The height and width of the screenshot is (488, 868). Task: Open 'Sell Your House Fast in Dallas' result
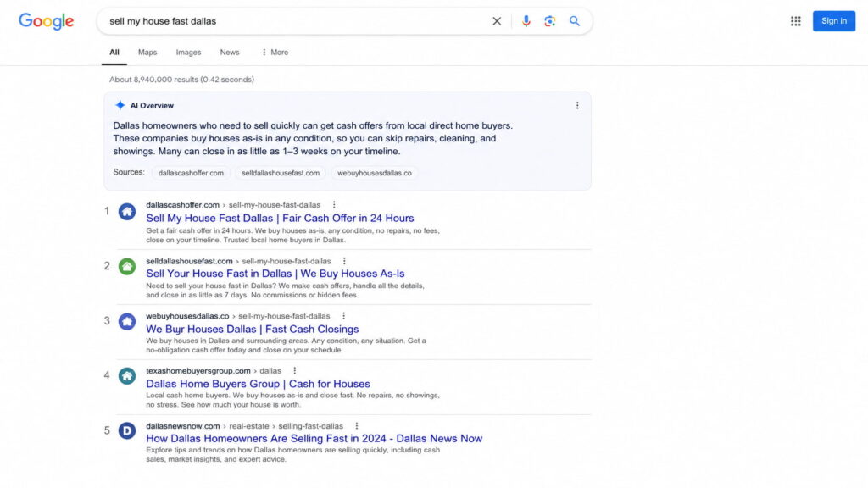click(x=275, y=274)
